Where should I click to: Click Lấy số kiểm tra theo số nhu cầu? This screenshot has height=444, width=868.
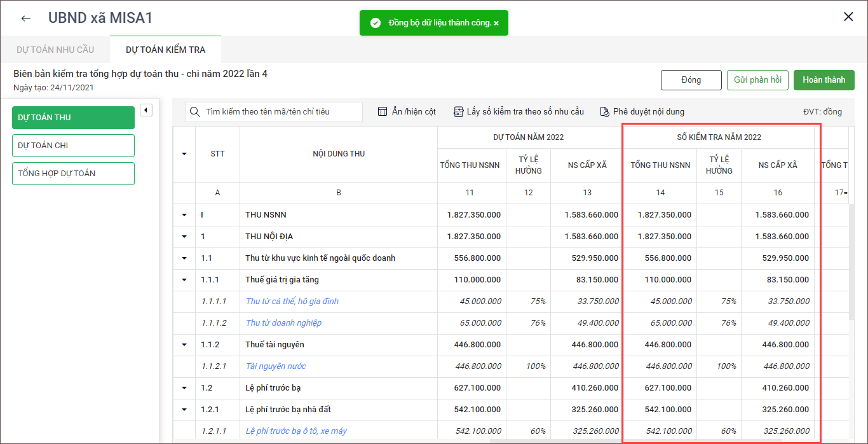pyautogui.click(x=518, y=112)
